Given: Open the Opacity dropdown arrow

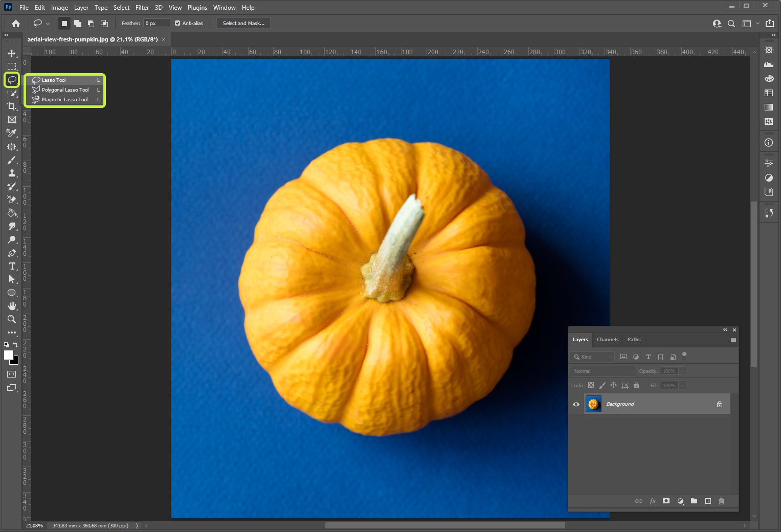Looking at the screenshot, I should click(682, 371).
